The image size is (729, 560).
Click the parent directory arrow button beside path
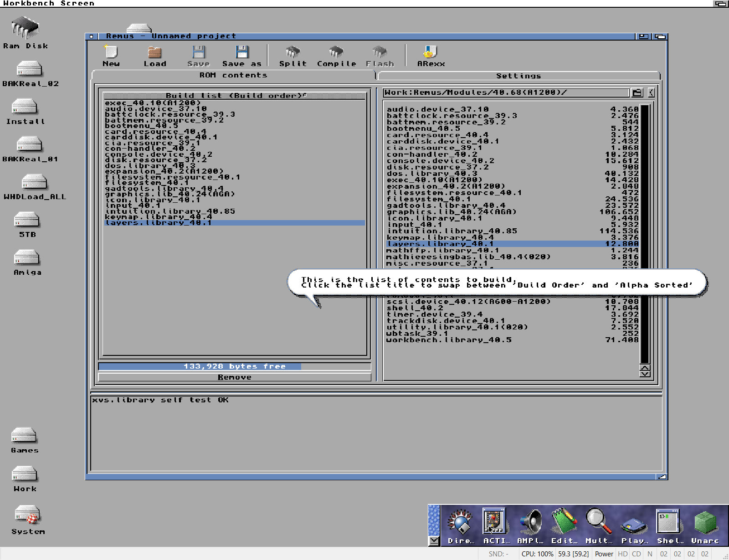coord(651,92)
